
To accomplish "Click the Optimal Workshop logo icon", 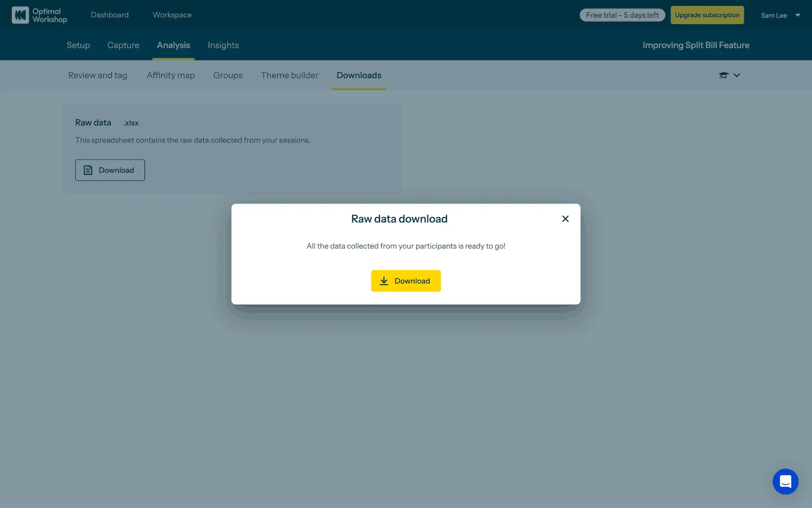I will point(20,15).
